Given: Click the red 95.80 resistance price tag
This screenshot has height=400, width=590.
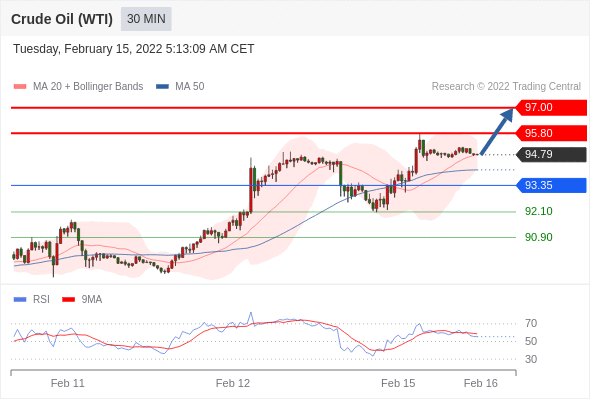Looking at the screenshot, I should tap(551, 133).
